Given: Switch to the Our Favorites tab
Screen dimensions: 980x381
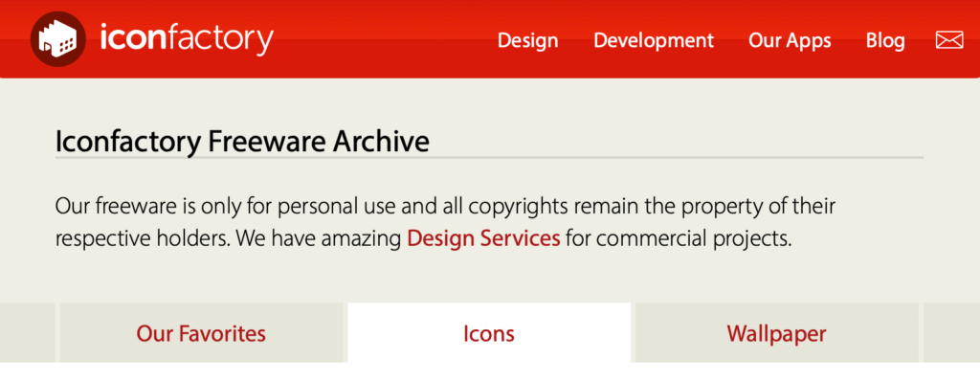Looking at the screenshot, I should coord(201,333).
